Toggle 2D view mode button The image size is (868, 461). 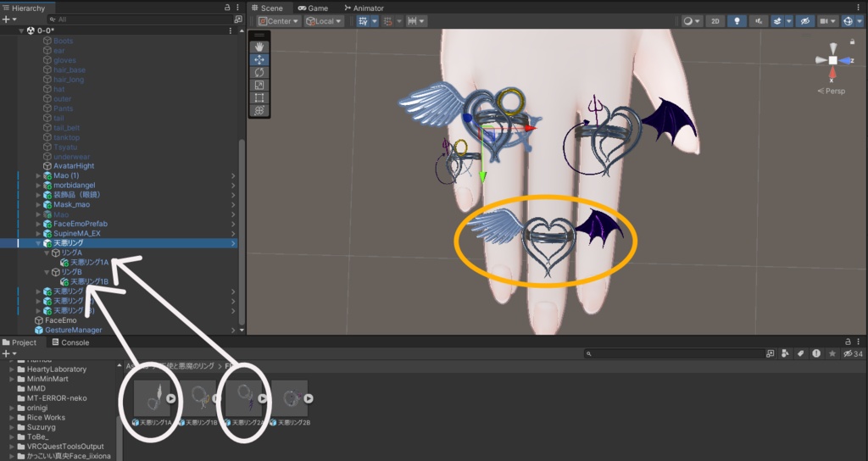click(x=715, y=21)
